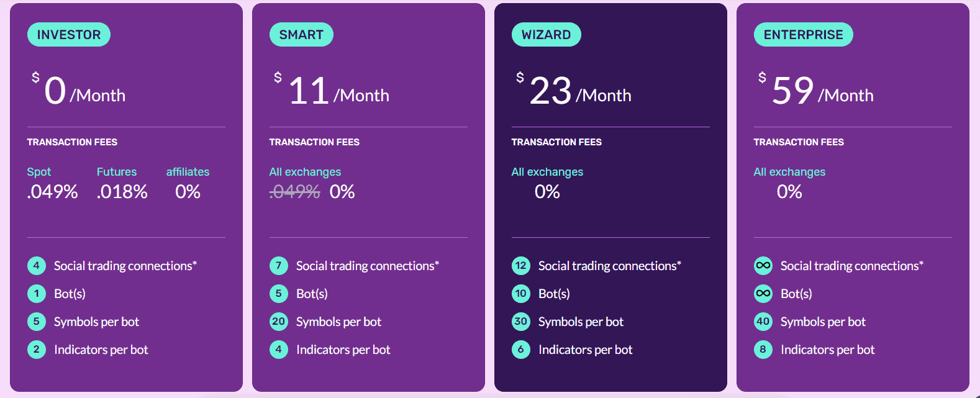This screenshot has height=398, width=980.
Task: Click All exchanges under Smart plan
Action: point(305,171)
